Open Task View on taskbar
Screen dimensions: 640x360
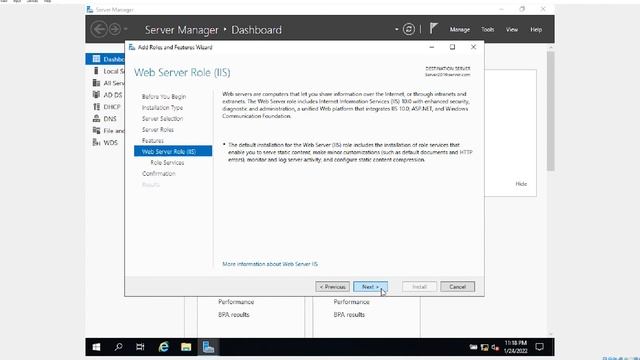coord(140,347)
